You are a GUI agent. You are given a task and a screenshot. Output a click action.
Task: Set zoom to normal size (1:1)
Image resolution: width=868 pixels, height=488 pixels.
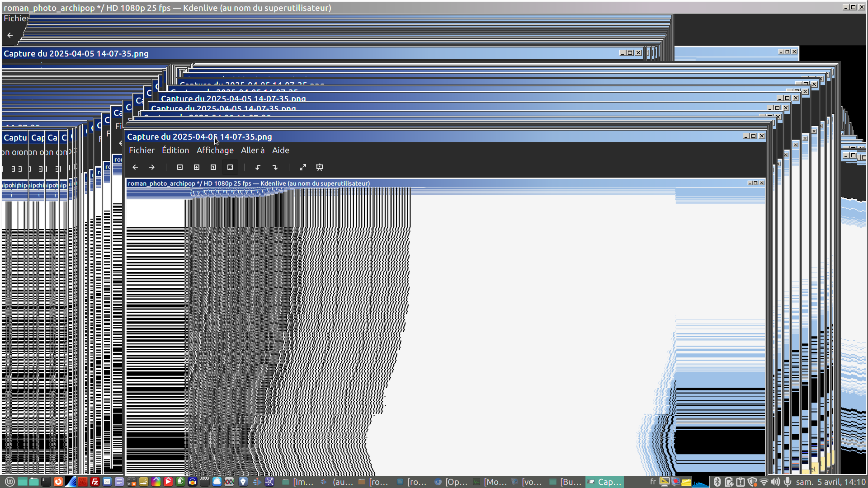click(x=213, y=167)
